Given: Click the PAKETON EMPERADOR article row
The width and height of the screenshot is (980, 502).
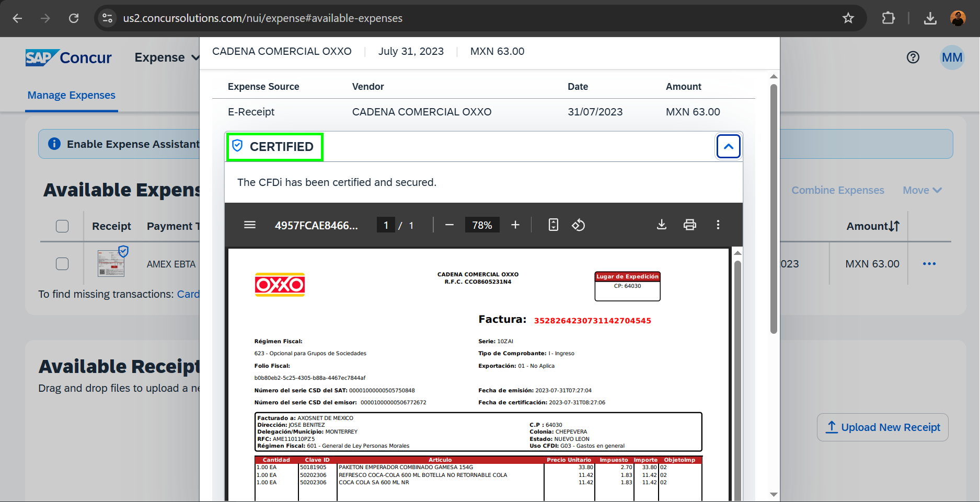Looking at the screenshot, I should click(x=478, y=468).
